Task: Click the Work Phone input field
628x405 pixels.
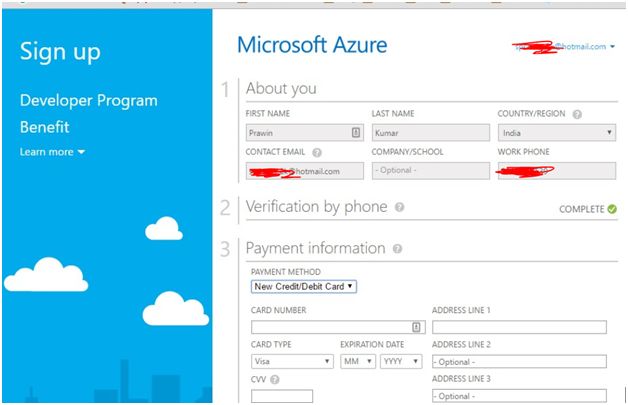Action: point(557,171)
